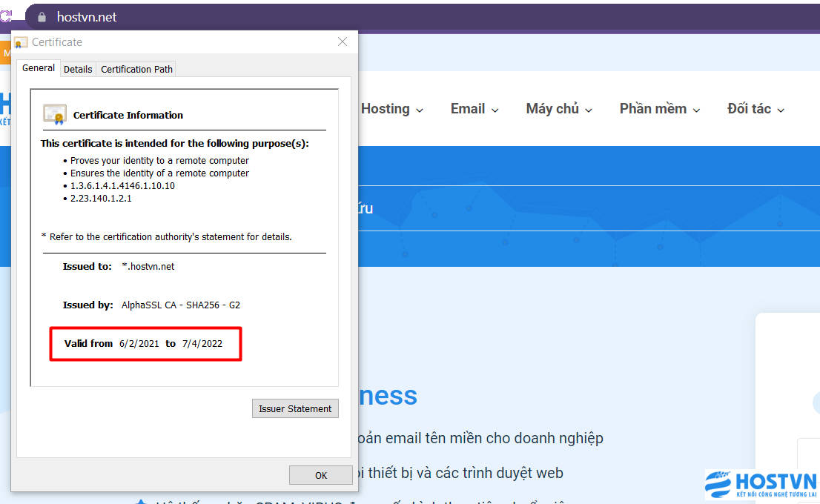The height and width of the screenshot is (504, 820).
Task: Click the certification authority's statement note
Action: [166, 237]
